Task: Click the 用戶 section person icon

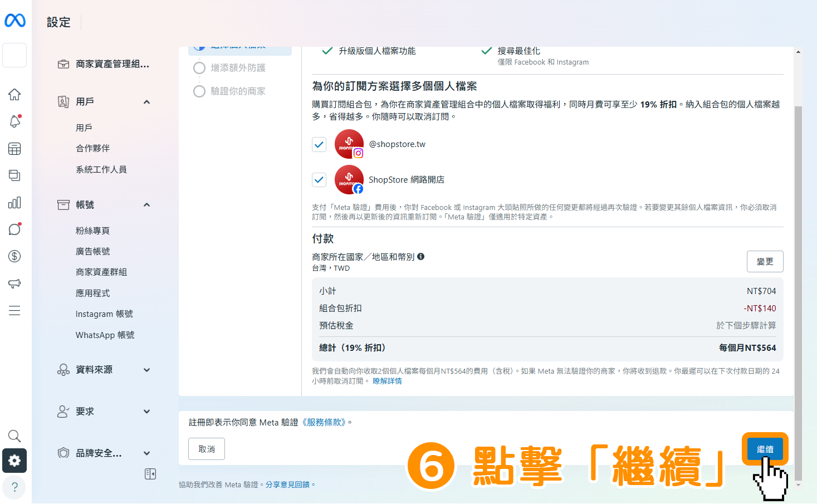Action: 63,101
